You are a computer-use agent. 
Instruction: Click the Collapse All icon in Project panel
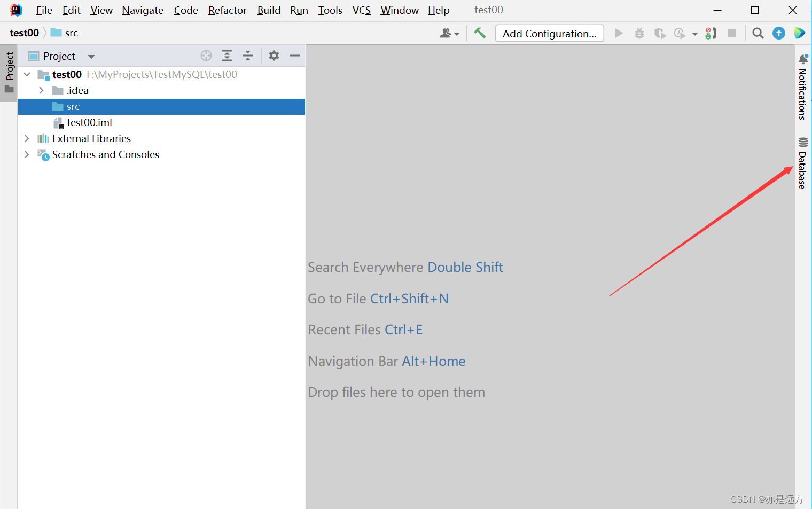pyautogui.click(x=248, y=56)
